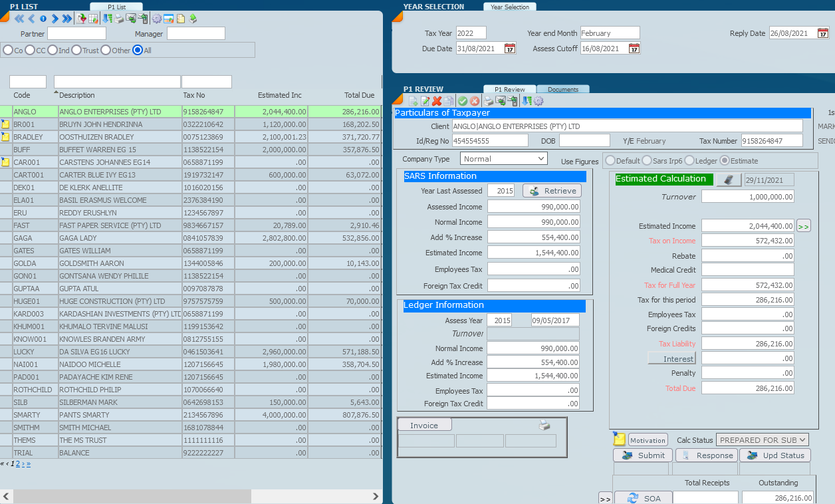Sort the list by the Description column

(x=77, y=95)
